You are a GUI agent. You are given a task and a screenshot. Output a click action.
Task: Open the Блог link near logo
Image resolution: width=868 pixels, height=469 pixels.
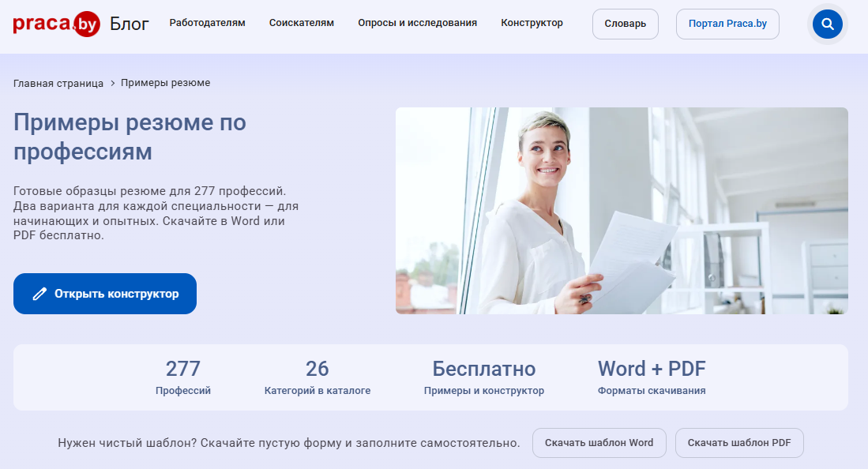click(x=129, y=24)
